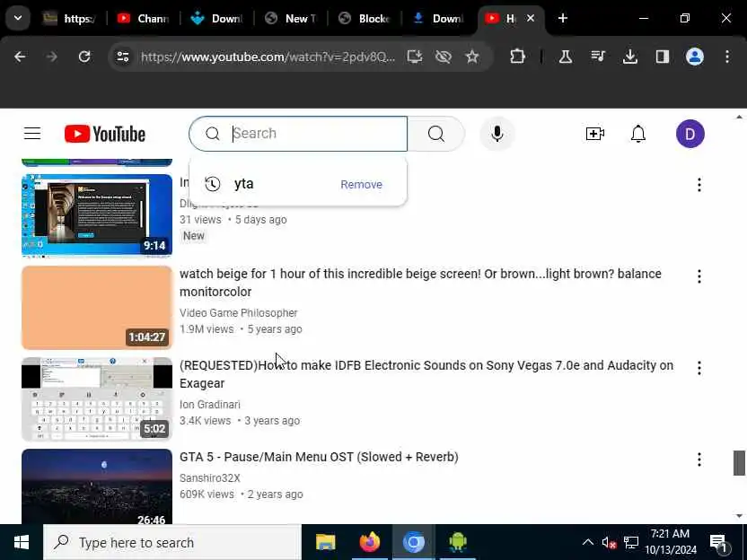Switch to the Blocked tab
The image size is (747, 560).
(365, 19)
